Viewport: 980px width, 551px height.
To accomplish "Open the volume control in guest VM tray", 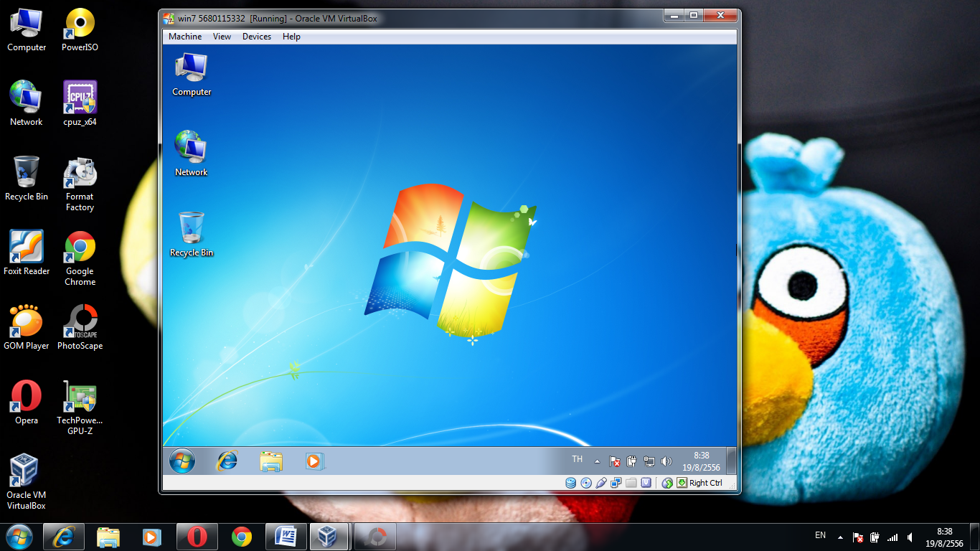I will pyautogui.click(x=666, y=461).
